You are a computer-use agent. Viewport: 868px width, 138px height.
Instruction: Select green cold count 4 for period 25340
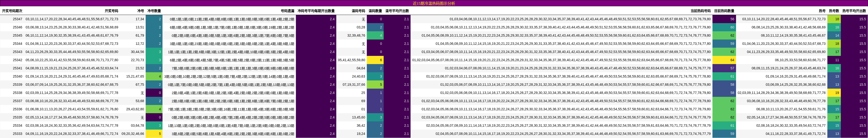tap(154, 77)
